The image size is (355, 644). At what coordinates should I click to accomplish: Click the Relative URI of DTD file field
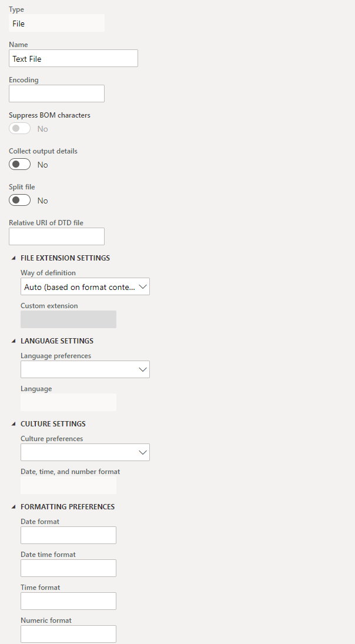[x=56, y=236]
